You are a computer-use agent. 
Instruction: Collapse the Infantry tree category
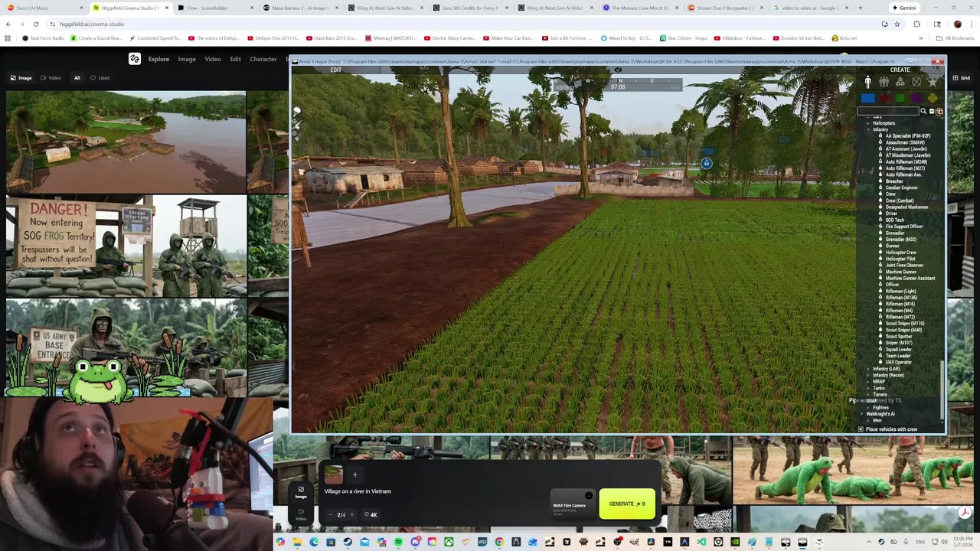(x=868, y=129)
